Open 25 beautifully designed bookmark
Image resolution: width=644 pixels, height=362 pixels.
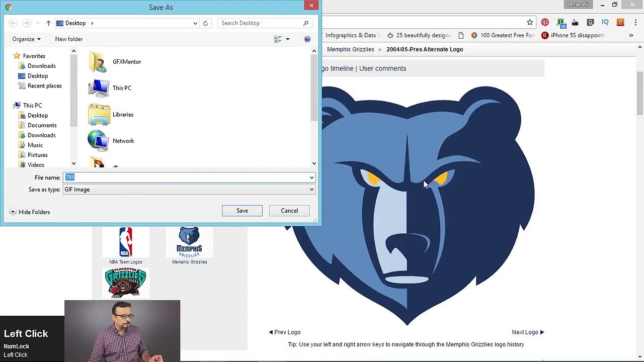pos(419,36)
